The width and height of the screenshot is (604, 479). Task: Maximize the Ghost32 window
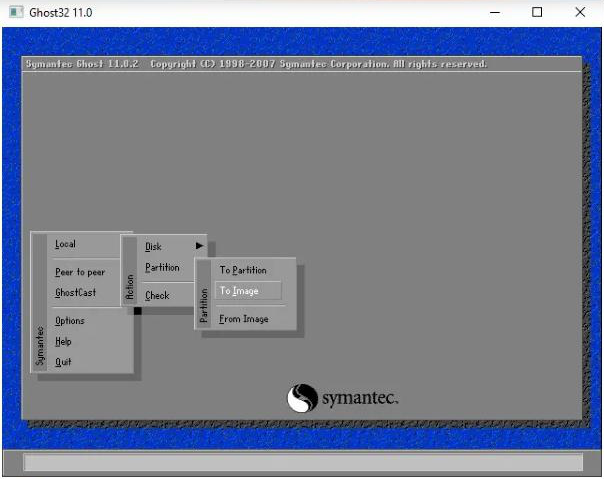537,12
